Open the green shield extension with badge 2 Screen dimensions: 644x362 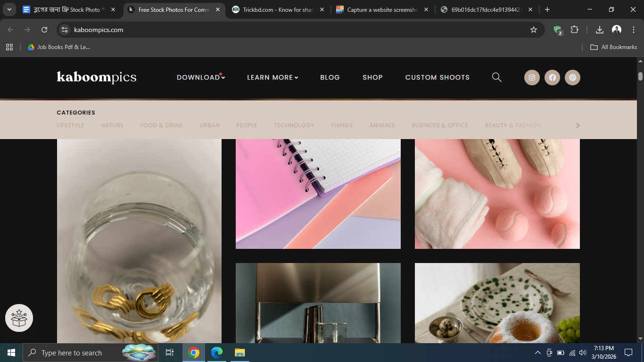(x=558, y=30)
